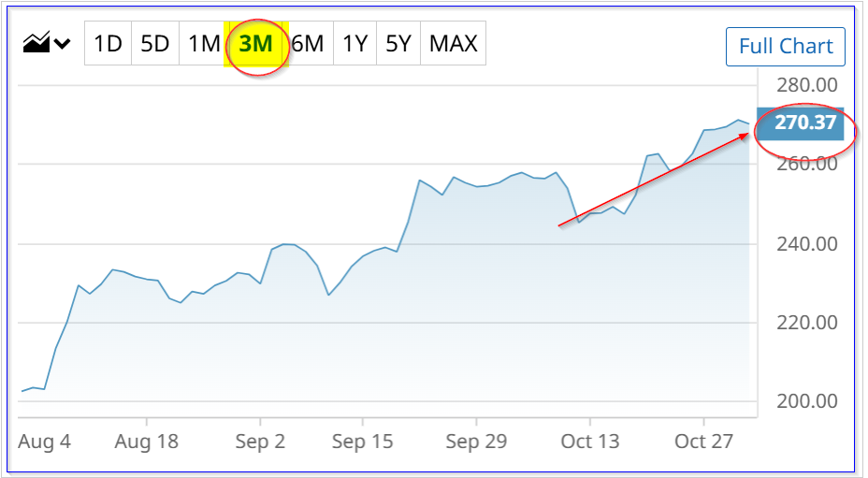Show the 1Y price history
This screenshot has height=478, width=868.
click(354, 44)
